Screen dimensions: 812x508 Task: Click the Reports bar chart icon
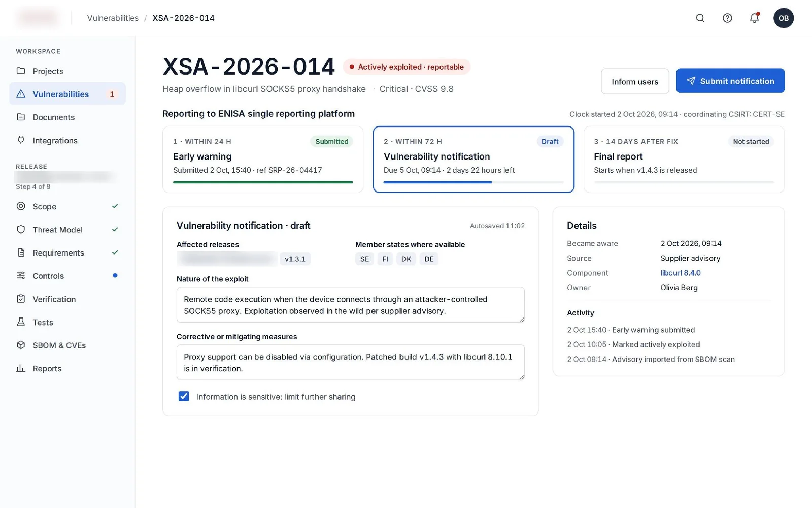click(21, 368)
